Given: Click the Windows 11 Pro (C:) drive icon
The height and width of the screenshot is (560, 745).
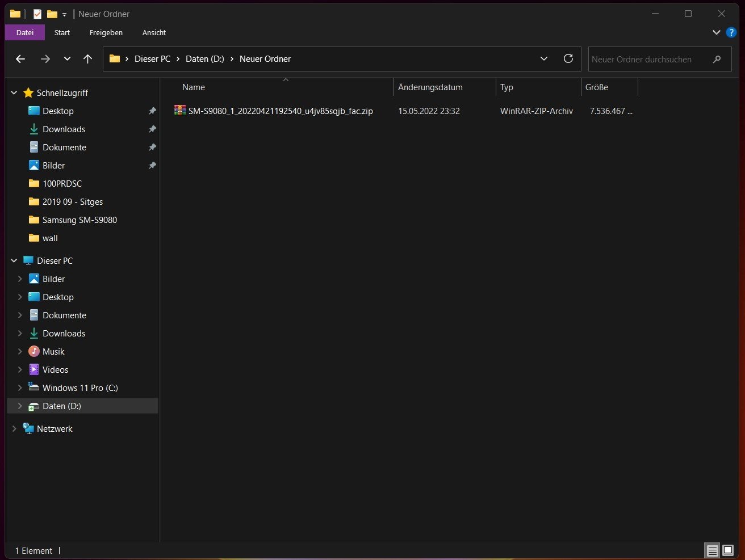Looking at the screenshot, I should coord(34,388).
